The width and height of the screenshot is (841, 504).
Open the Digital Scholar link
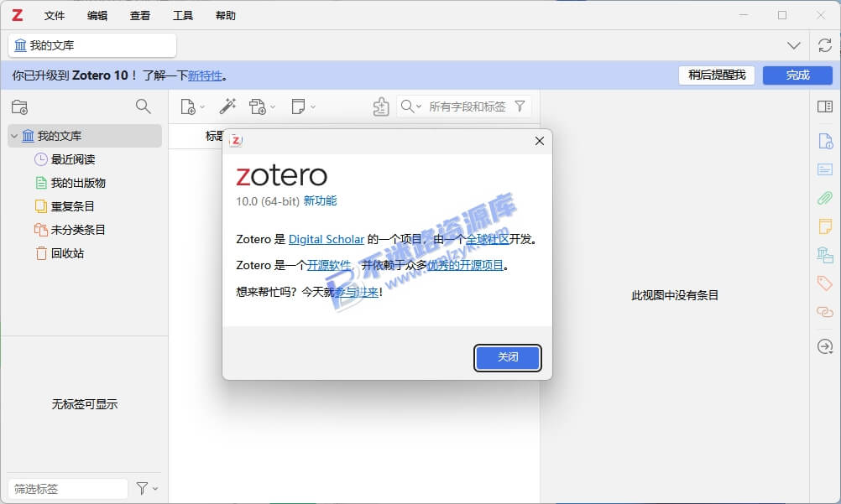[x=326, y=239]
